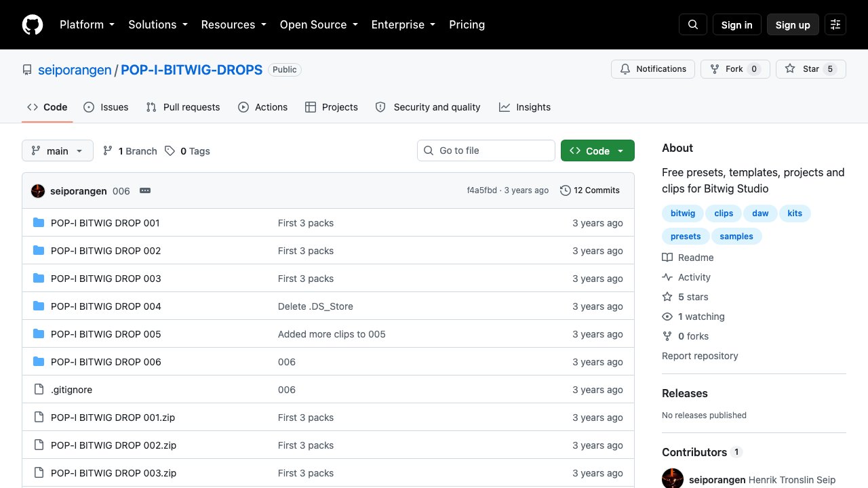868x488 pixels.
Task: Click the three-dots commit message expander
Action: click(145, 190)
